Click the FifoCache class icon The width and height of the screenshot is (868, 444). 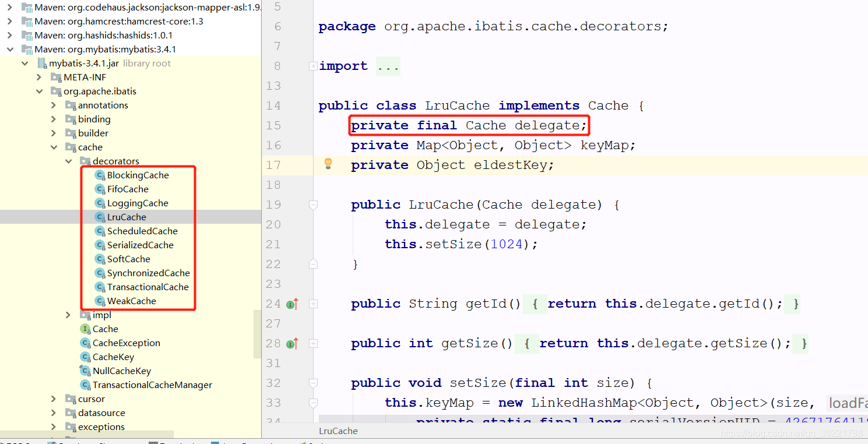point(100,189)
